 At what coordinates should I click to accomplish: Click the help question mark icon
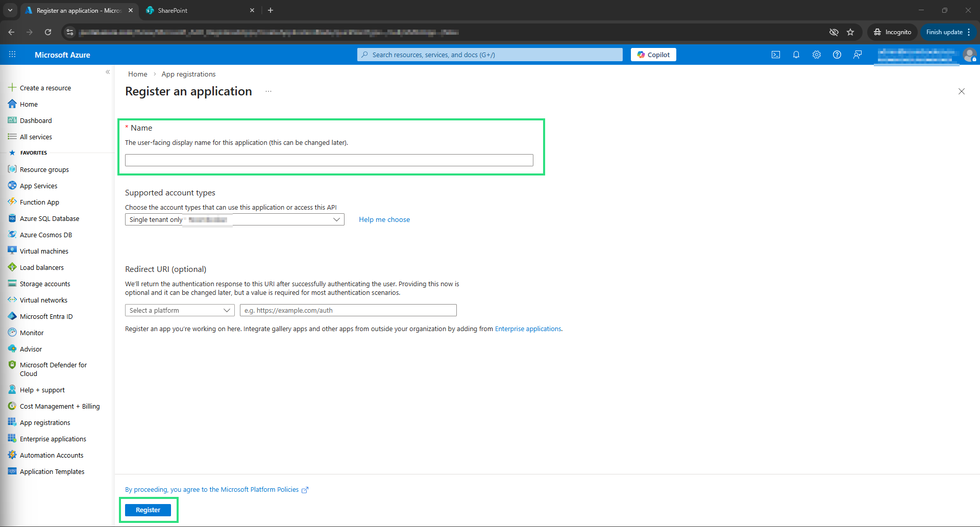[837, 55]
